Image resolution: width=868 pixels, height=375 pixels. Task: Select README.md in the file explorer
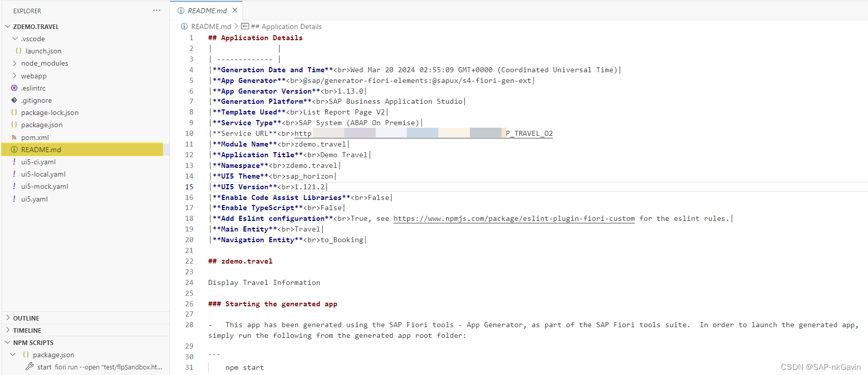[x=82, y=150]
